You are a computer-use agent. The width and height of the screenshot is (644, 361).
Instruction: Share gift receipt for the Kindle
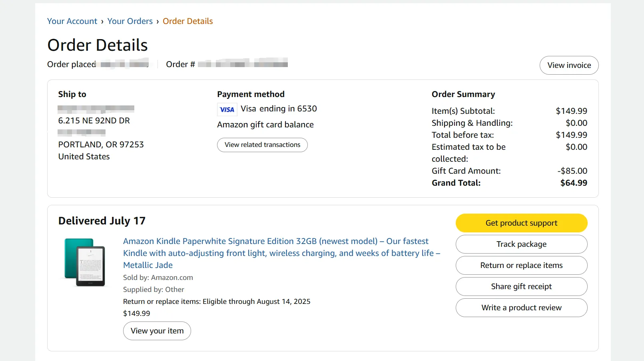(521, 286)
